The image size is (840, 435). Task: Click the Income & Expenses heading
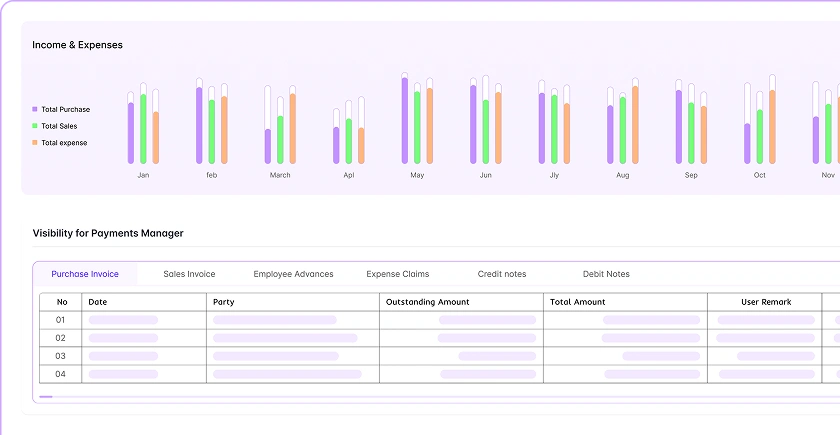[77, 45]
